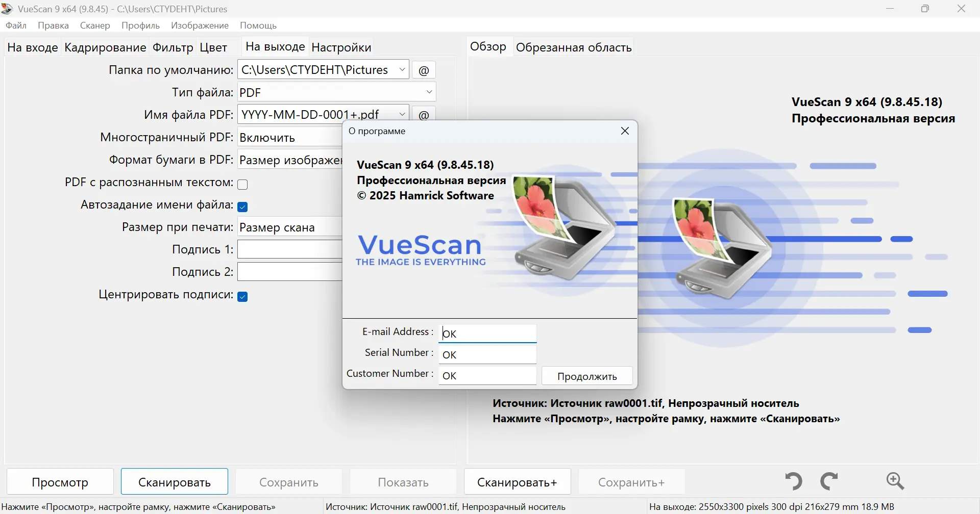
Task: Open the Многостраничный PDF dropdown
Action: [290, 137]
